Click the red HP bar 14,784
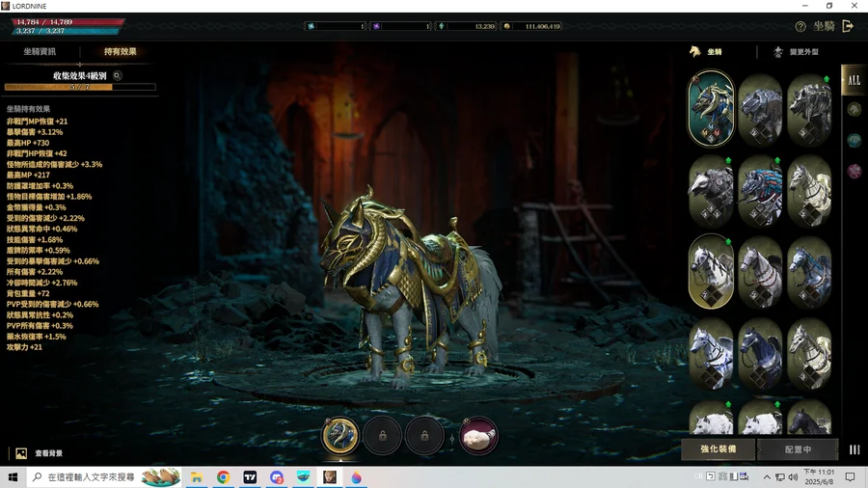This screenshot has width=868, height=488. [x=68, y=22]
